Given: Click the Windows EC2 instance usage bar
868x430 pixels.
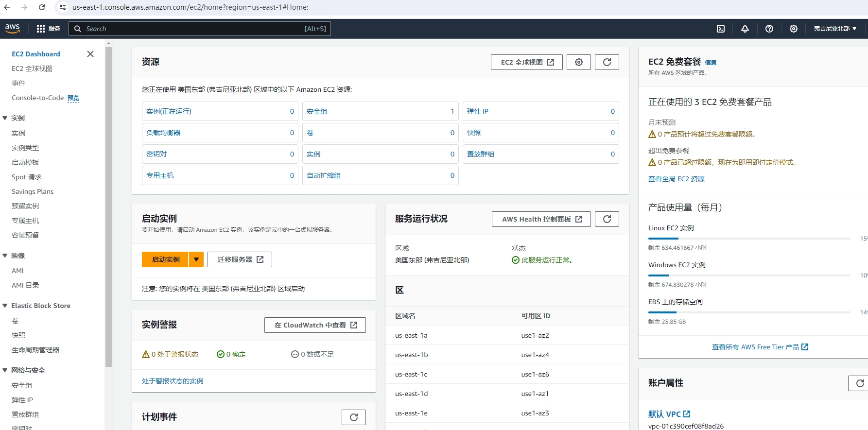Looking at the screenshot, I should [x=749, y=275].
